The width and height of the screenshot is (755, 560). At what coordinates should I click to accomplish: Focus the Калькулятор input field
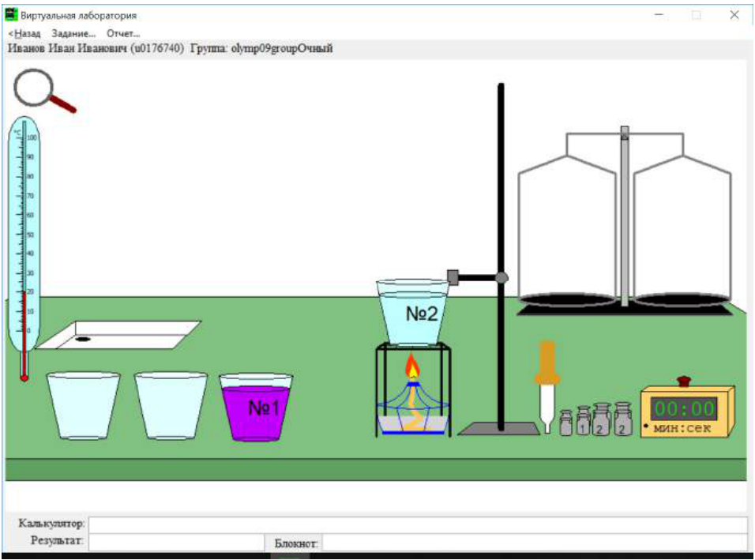[418, 524]
